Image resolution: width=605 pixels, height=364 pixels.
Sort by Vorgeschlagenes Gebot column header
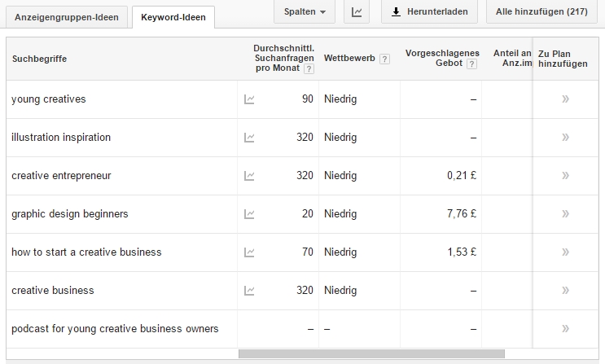(442, 58)
